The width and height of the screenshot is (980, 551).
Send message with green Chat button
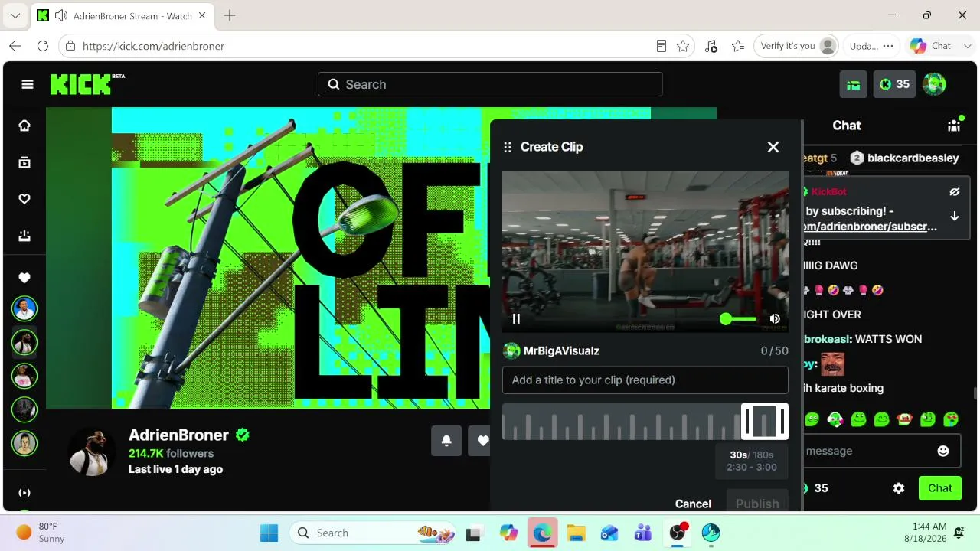coord(940,488)
